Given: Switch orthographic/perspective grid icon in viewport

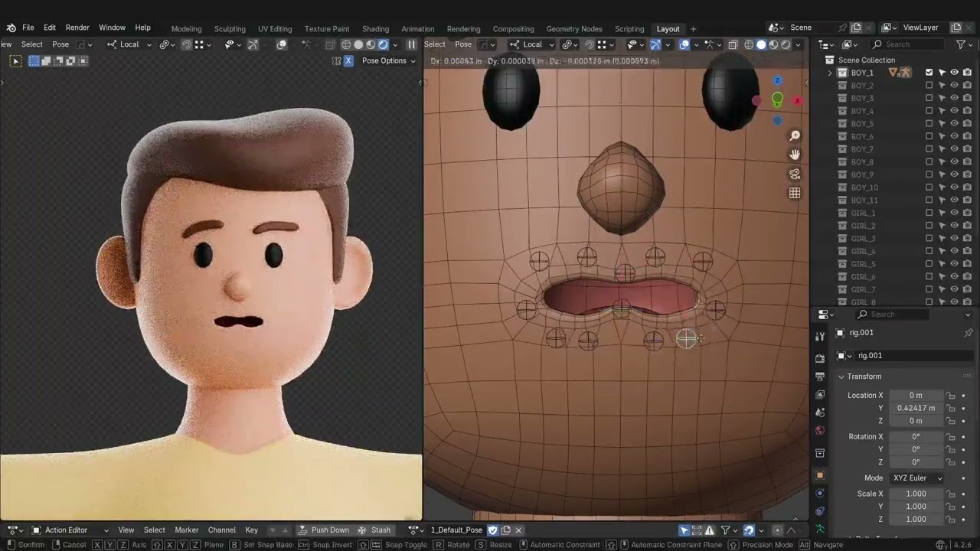Looking at the screenshot, I should coord(795,193).
